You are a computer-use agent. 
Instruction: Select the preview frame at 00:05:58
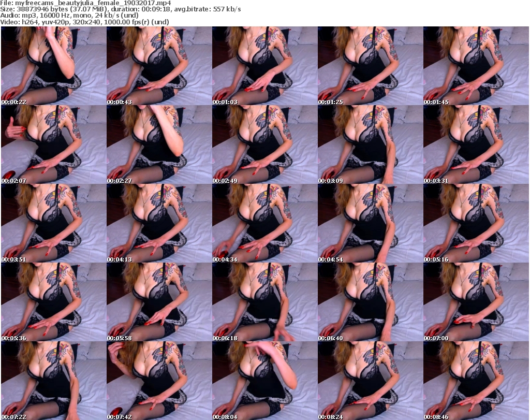point(159,302)
